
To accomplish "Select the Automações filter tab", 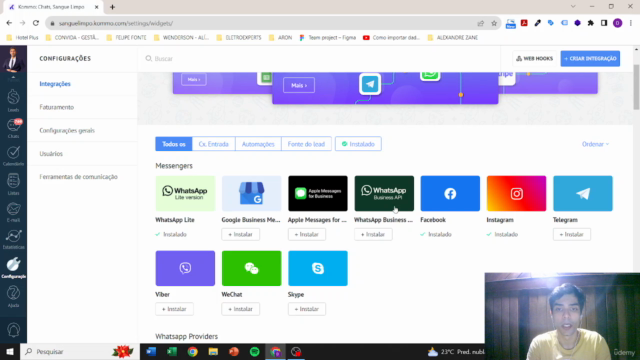I will click(258, 144).
